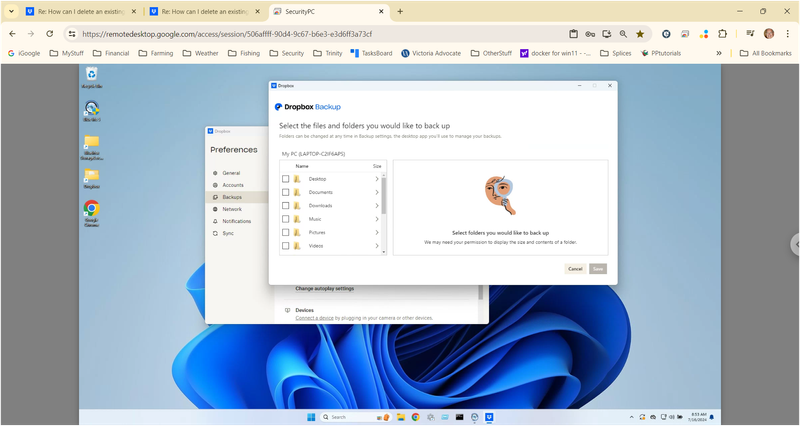Expand the Videos folder chevron
800x426 pixels.
[377, 245]
